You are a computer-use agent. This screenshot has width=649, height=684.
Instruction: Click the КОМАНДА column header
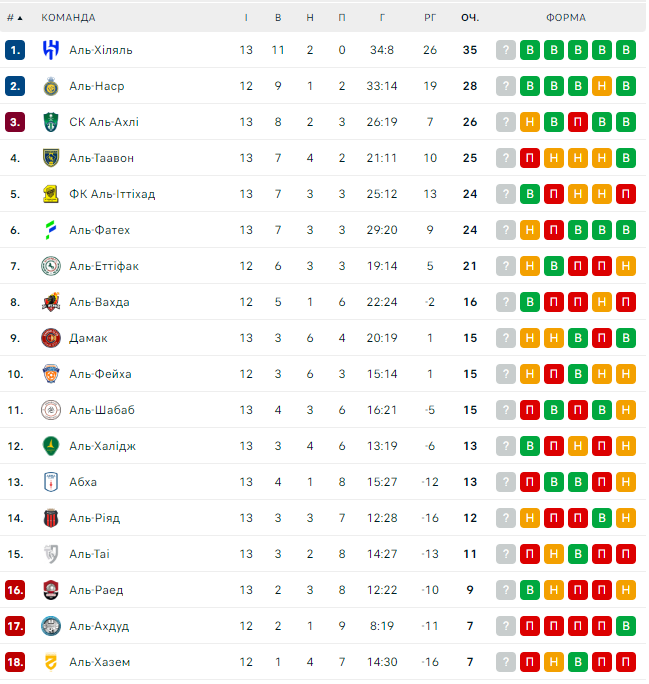coord(68,17)
